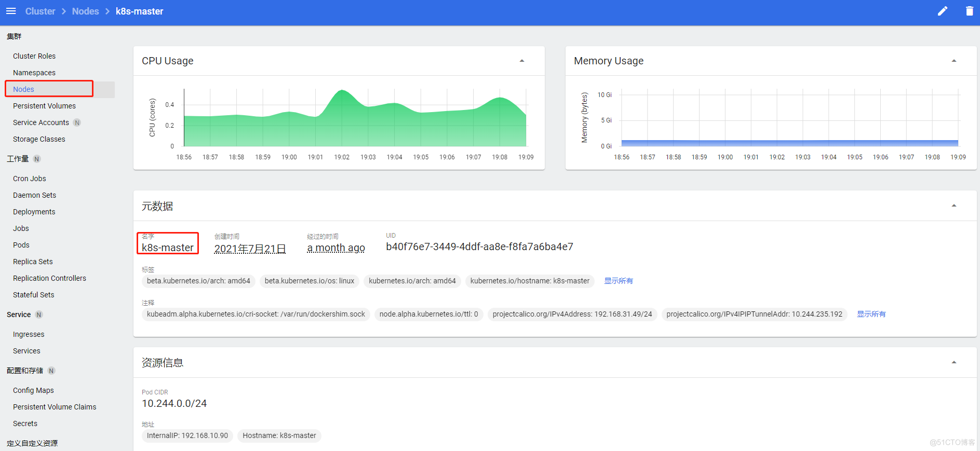This screenshot has width=980, height=451.
Task: Show all labels via 显示所有 link
Action: tap(618, 281)
